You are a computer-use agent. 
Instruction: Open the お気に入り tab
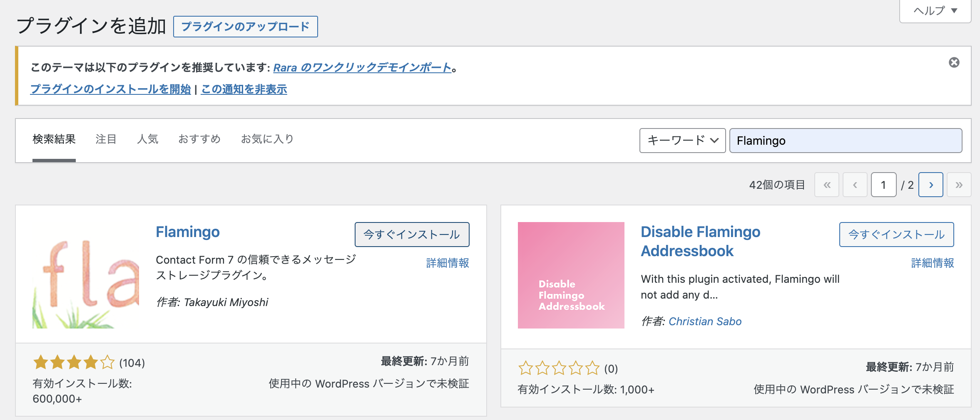(x=267, y=139)
